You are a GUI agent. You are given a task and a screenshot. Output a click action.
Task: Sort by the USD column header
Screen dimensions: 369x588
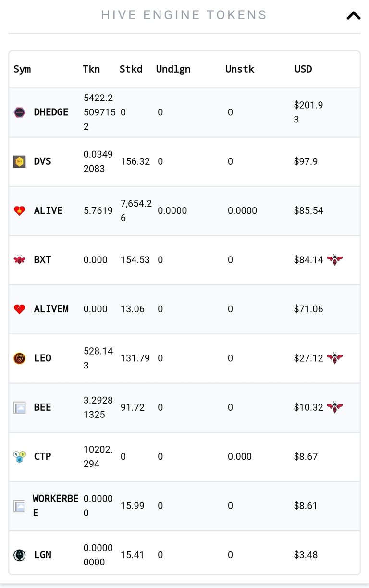coord(303,69)
